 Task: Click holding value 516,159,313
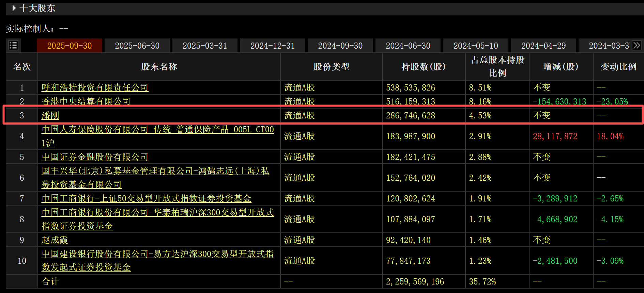(411, 101)
